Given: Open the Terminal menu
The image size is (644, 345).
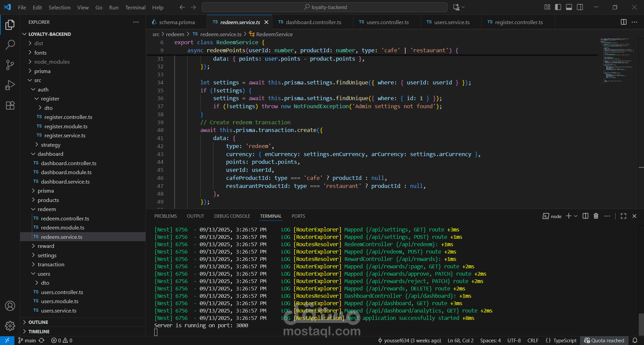Looking at the screenshot, I should pyautogui.click(x=135, y=7).
